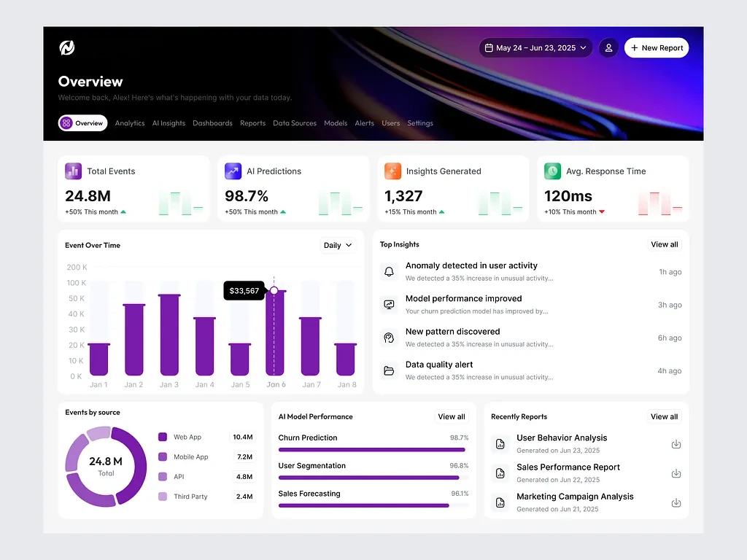Click the Third Party legend color swatch

[163, 496]
